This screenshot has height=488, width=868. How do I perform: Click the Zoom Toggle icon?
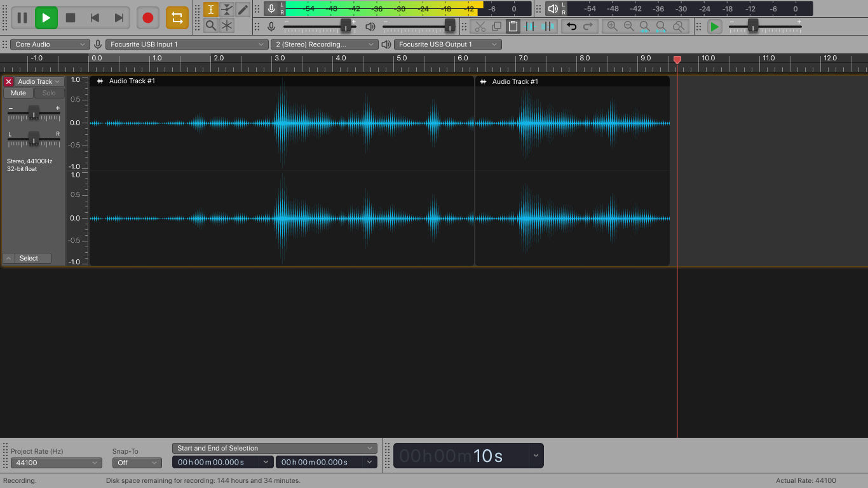pos(679,27)
